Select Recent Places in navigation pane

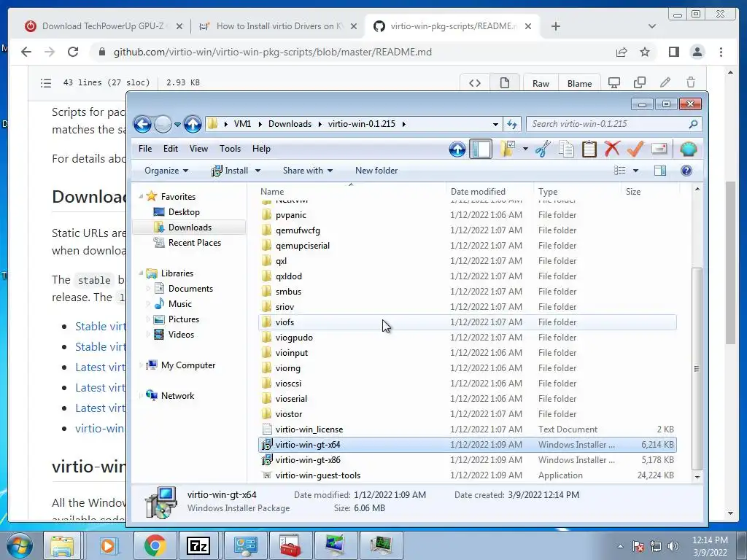[x=194, y=242]
